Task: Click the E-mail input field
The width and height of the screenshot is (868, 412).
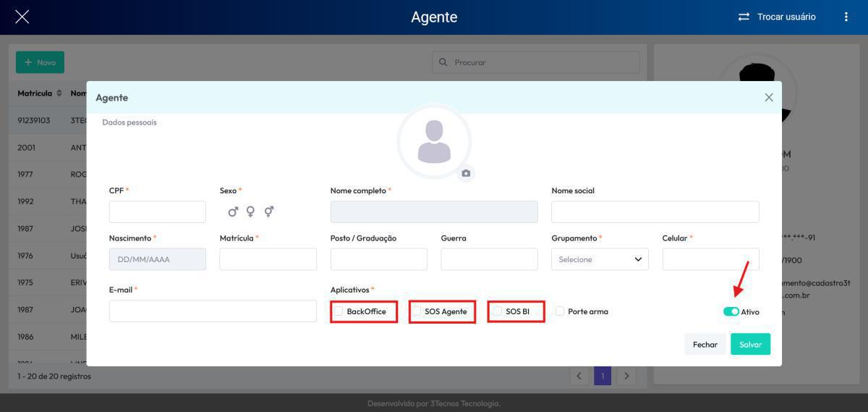Action: coord(213,311)
